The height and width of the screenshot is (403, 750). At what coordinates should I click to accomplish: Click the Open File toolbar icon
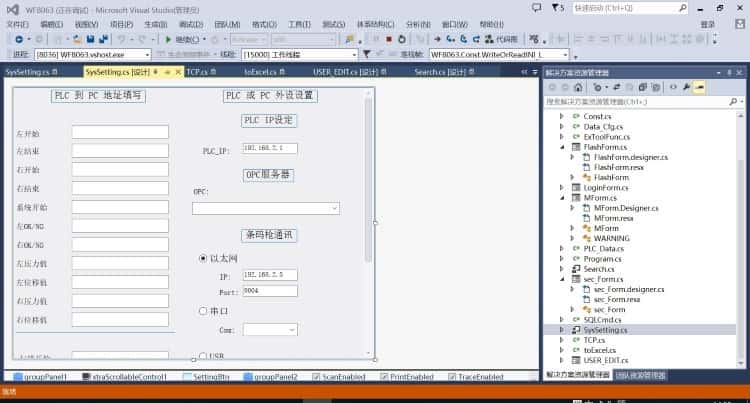[x=77, y=39]
